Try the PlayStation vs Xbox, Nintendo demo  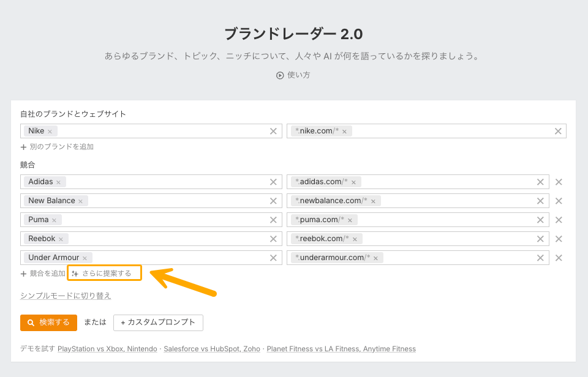tap(107, 349)
